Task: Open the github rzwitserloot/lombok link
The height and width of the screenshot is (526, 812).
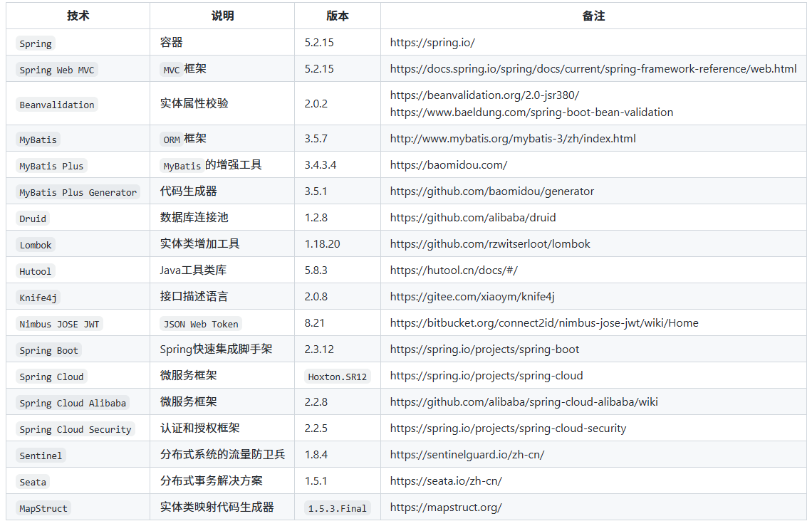Action: (490, 244)
